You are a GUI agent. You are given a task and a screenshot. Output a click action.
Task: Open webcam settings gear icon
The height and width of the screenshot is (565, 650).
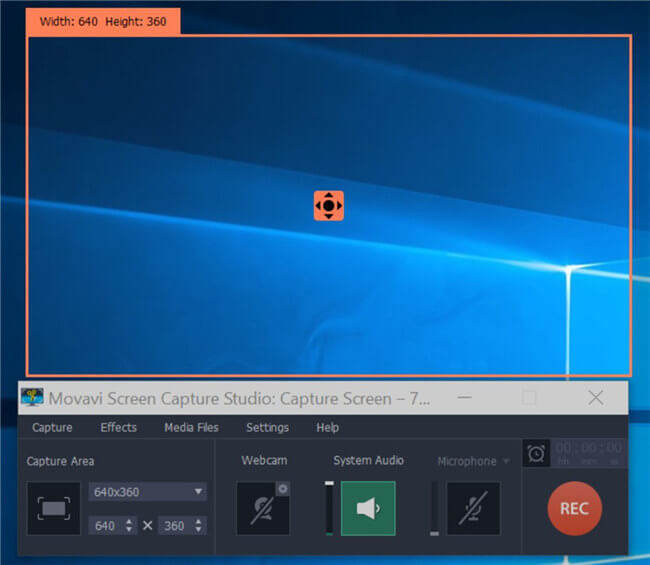[x=283, y=488]
